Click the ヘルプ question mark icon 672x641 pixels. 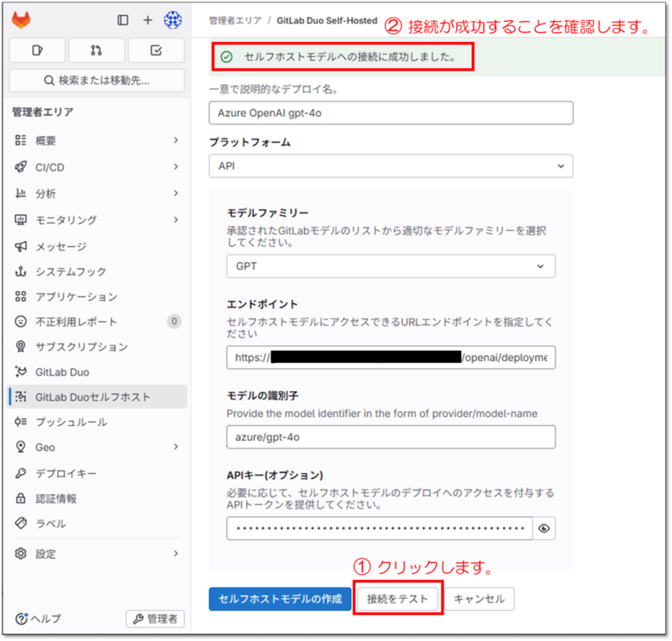[22, 618]
